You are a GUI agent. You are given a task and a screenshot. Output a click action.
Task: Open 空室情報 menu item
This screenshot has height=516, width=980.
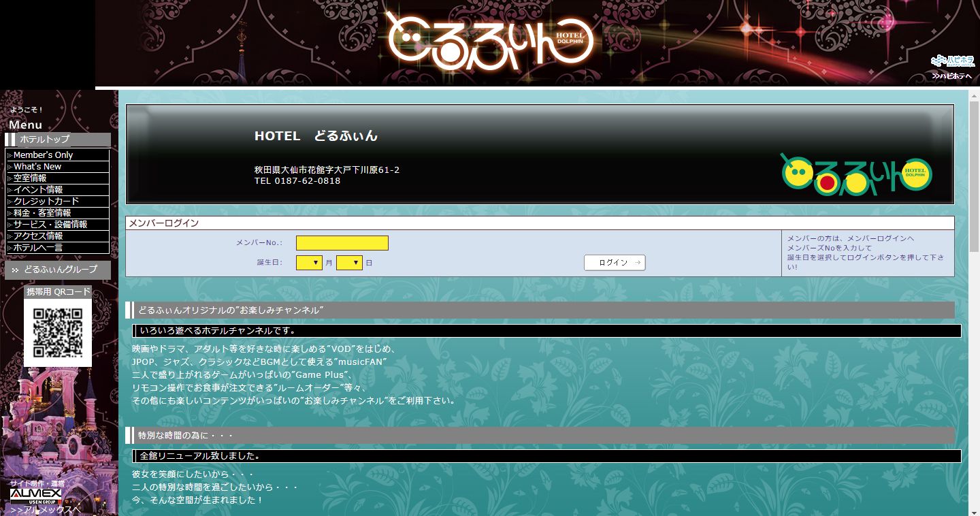coord(58,178)
